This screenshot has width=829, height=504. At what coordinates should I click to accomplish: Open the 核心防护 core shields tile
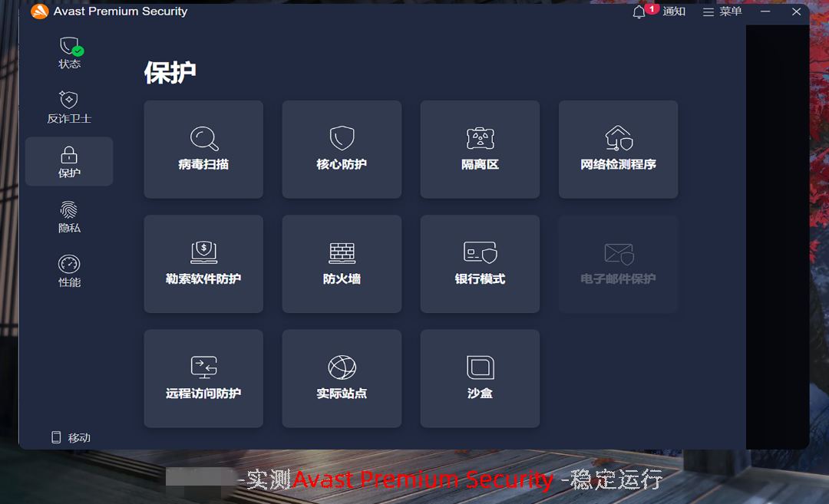342,150
